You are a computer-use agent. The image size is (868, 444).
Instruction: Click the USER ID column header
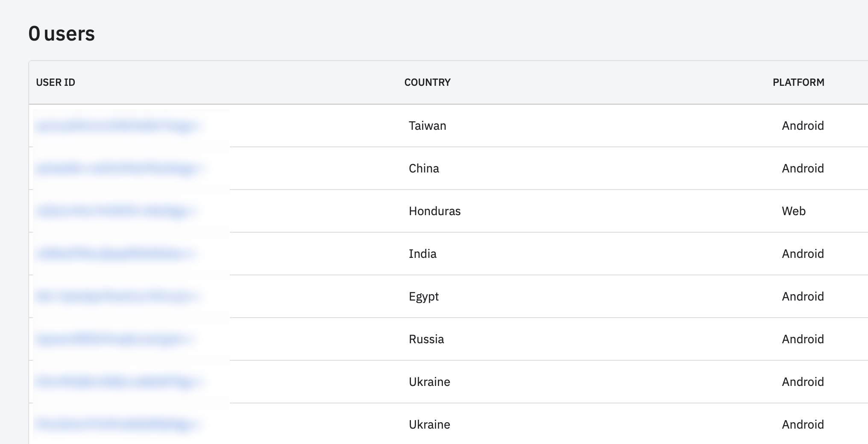(x=56, y=82)
